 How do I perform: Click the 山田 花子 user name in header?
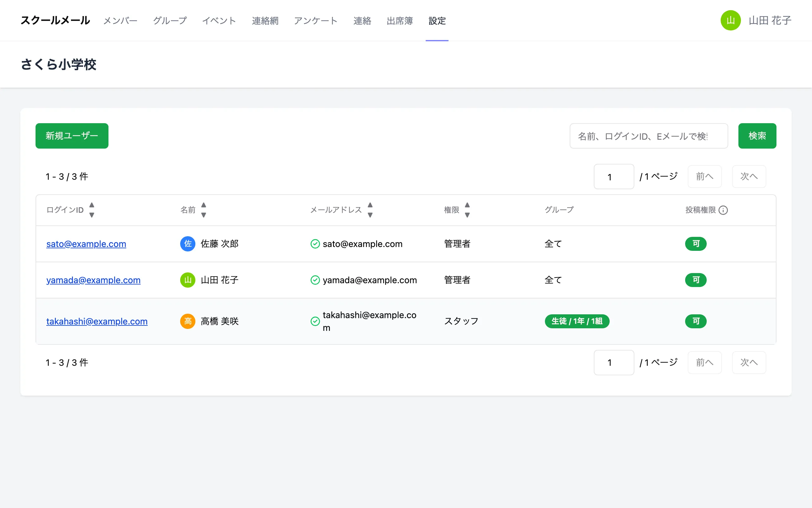770,21
